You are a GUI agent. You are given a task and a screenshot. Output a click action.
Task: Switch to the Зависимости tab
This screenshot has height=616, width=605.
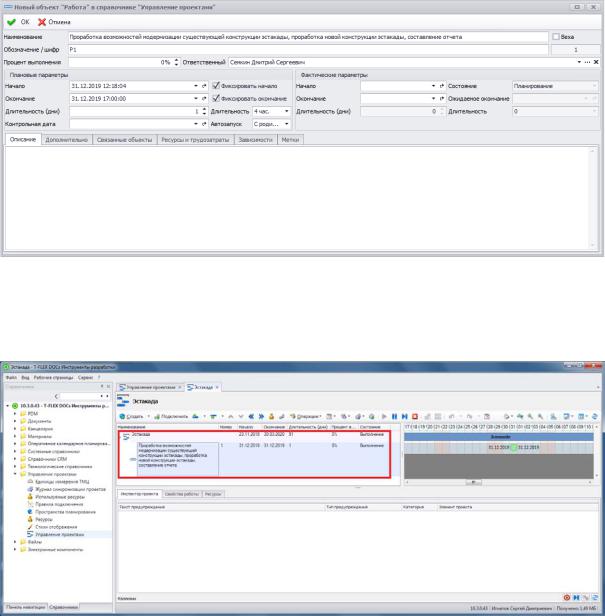point(255,139)
